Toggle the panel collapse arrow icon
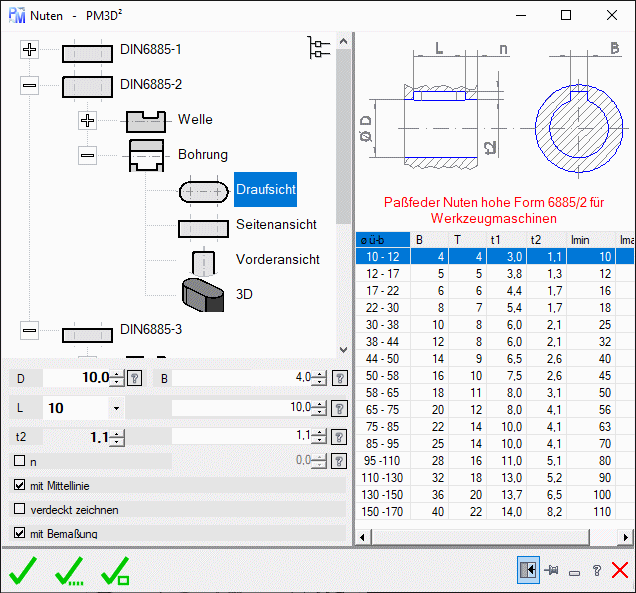 528,570
